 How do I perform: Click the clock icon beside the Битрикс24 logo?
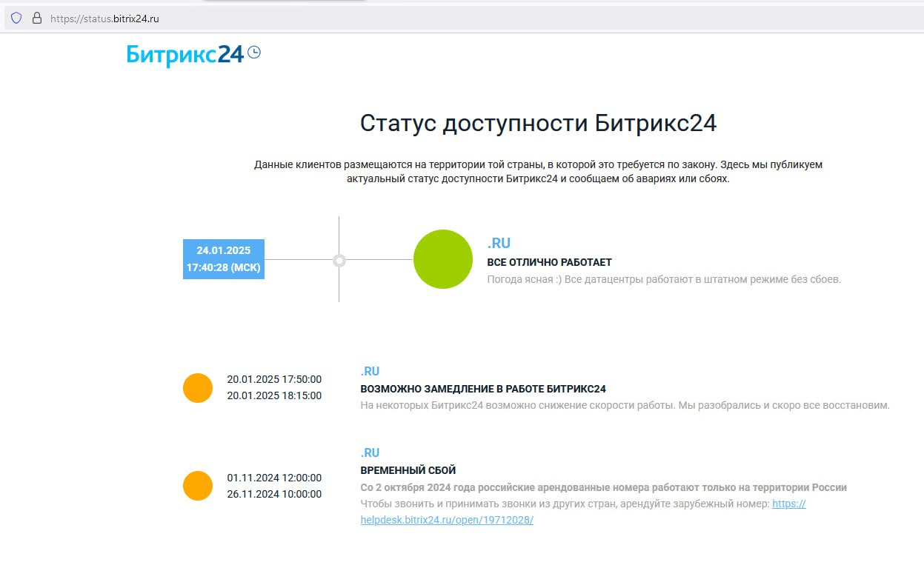tap(254, 53)
